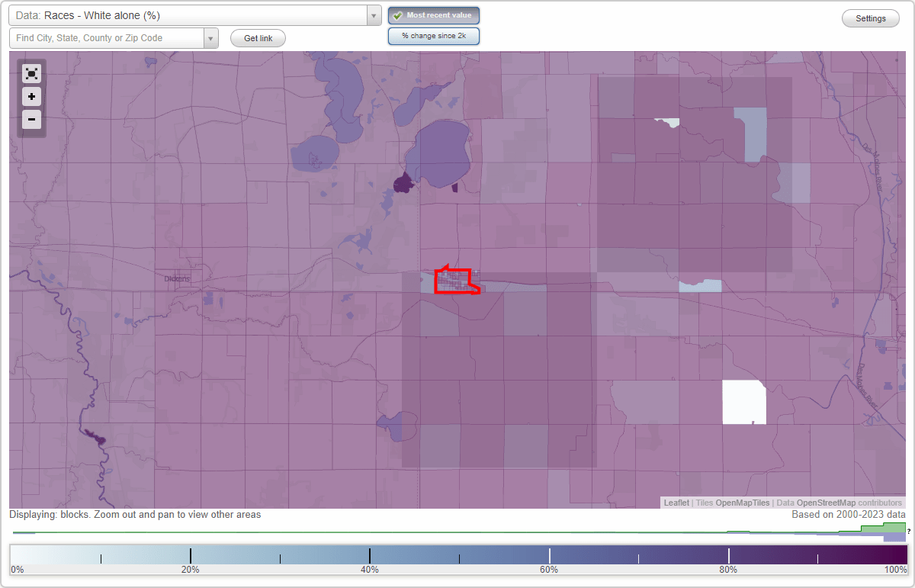
Task: Click the zoom out icon on the map
Action: pyautogui.click(x=31, y=119)
